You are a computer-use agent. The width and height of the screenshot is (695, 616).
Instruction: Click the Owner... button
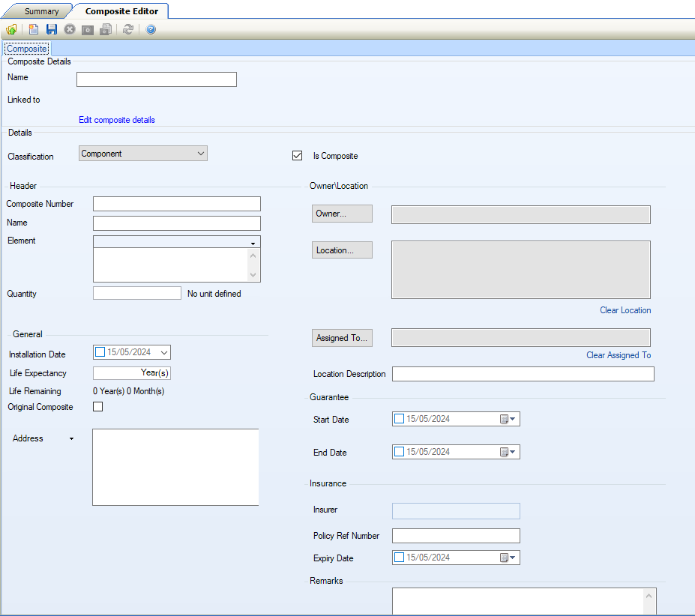point(342,214)
